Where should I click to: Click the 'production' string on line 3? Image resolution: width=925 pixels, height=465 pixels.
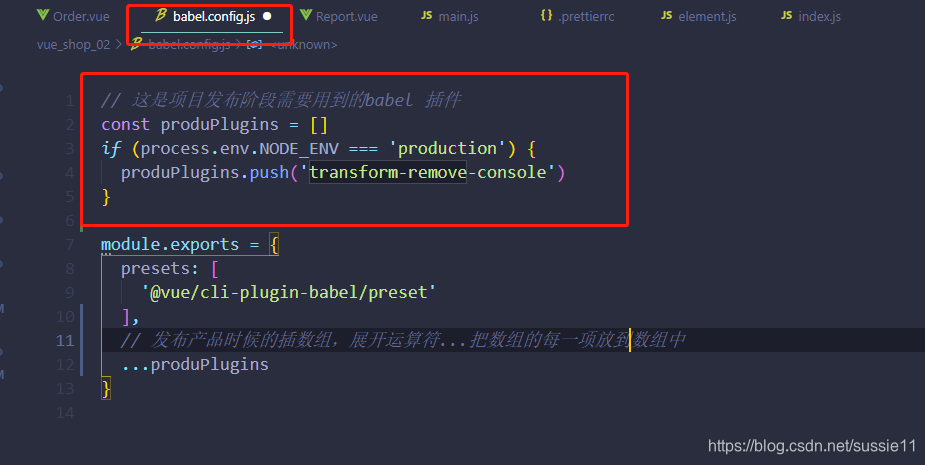(x=447, y=149)
